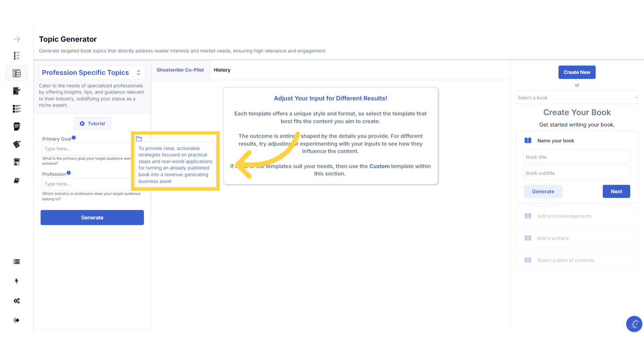This screenshot has height=362, width=644.
Task: Click the logout icon in sidebar
Action: (x=16, y=320)
